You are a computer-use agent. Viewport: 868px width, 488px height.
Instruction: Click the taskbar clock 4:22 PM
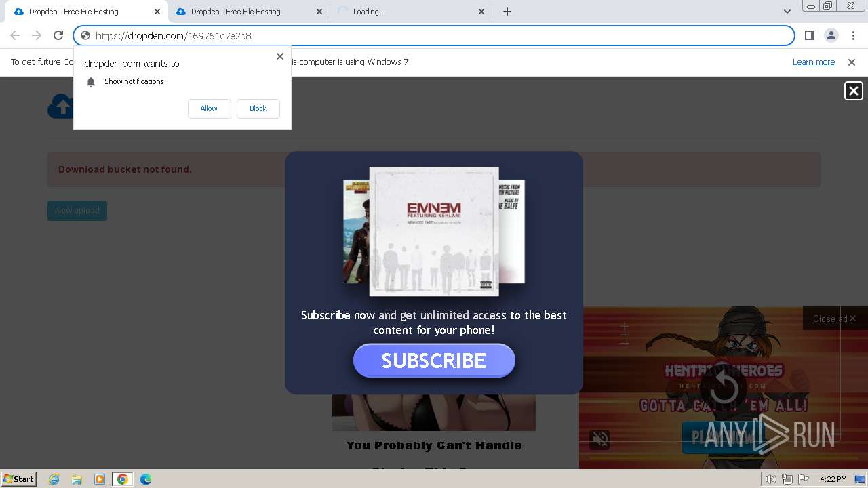click(833, 479)
